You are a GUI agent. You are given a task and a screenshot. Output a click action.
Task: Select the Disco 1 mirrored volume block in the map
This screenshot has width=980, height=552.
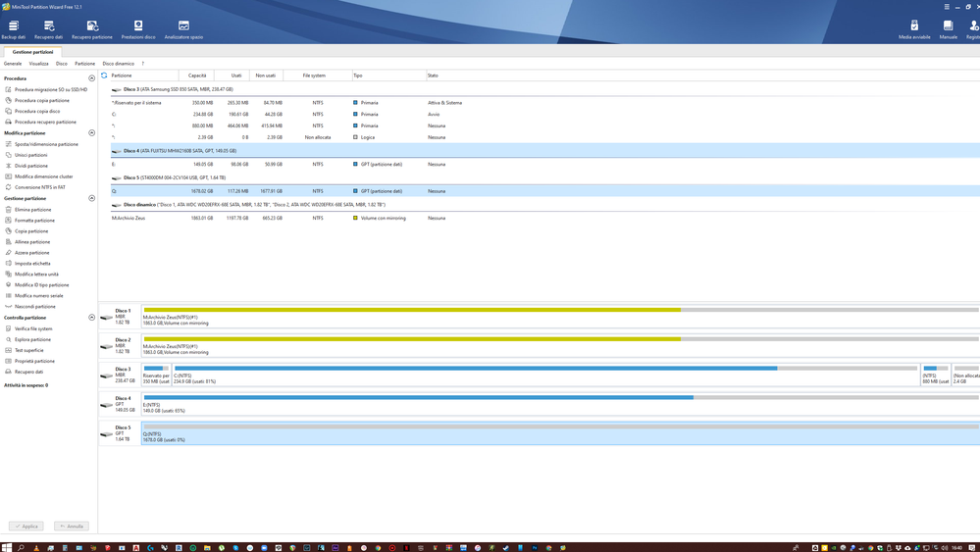560,317
